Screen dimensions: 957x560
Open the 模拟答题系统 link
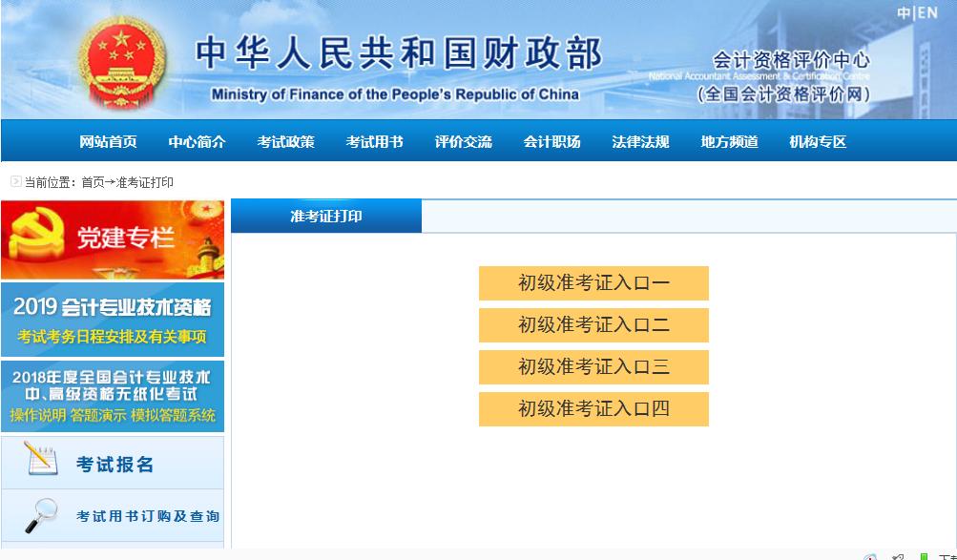(175, 412)
